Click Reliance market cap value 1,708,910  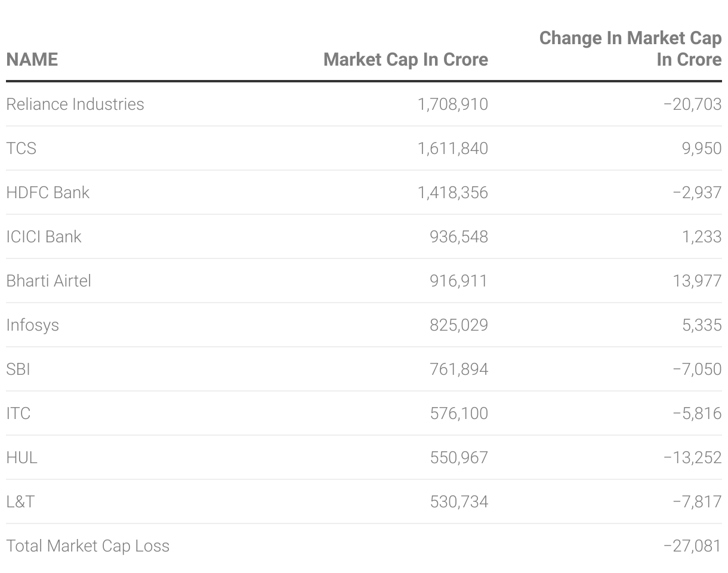coord(453,104)
